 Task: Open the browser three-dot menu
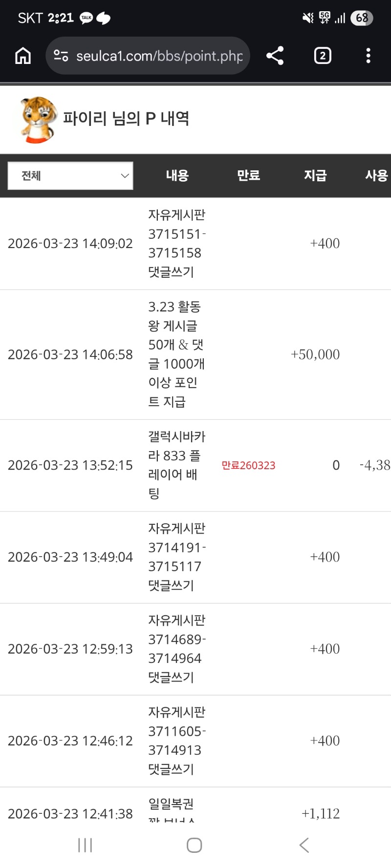tap(369, 56)
